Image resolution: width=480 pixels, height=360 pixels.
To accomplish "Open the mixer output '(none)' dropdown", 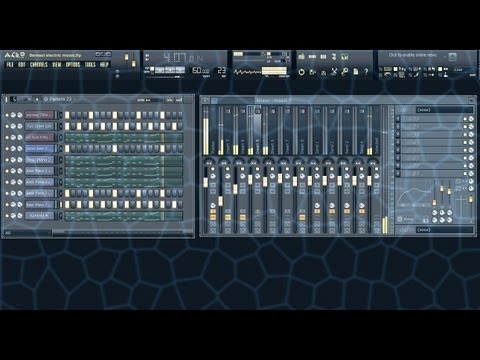I will point(444,230).
